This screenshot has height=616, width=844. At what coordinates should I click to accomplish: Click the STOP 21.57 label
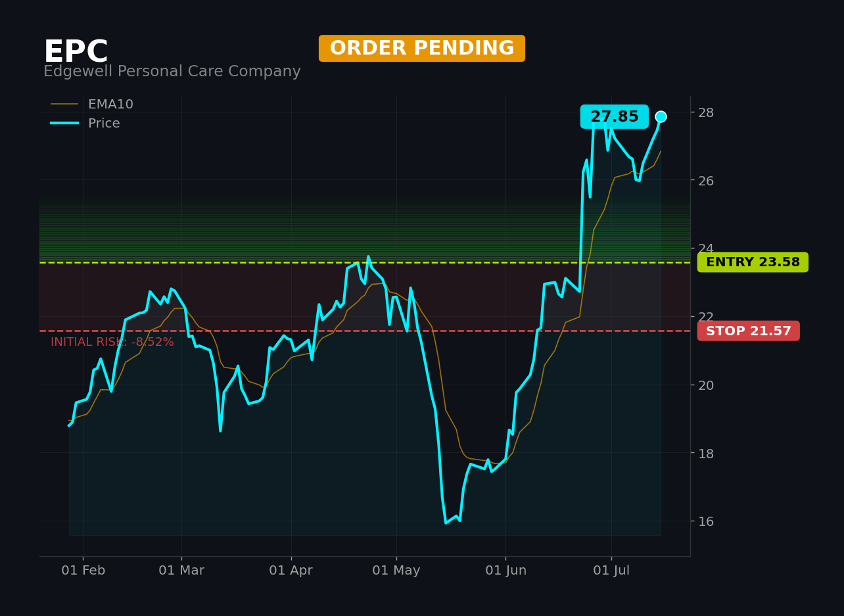(x=749, y=331)
